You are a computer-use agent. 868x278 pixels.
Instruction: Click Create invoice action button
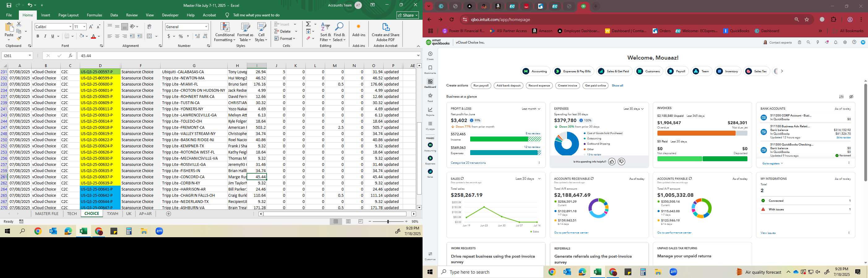567,86
